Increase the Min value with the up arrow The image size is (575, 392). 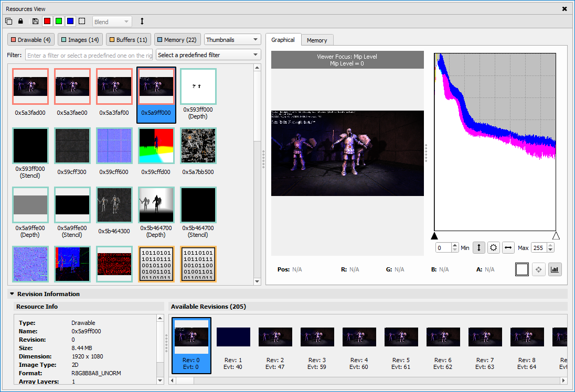[455, 245]
